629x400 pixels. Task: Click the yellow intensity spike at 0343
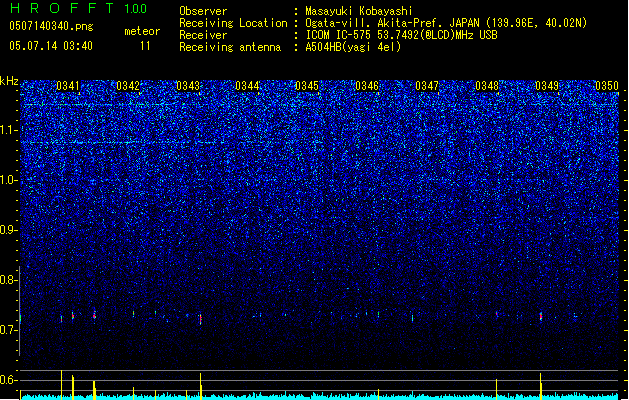[x=201, y=386]
